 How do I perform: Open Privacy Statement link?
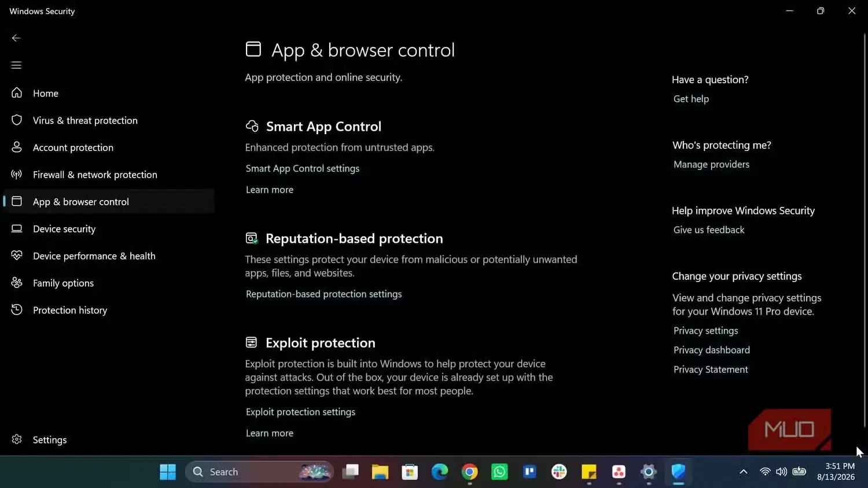tap(711, 369)
